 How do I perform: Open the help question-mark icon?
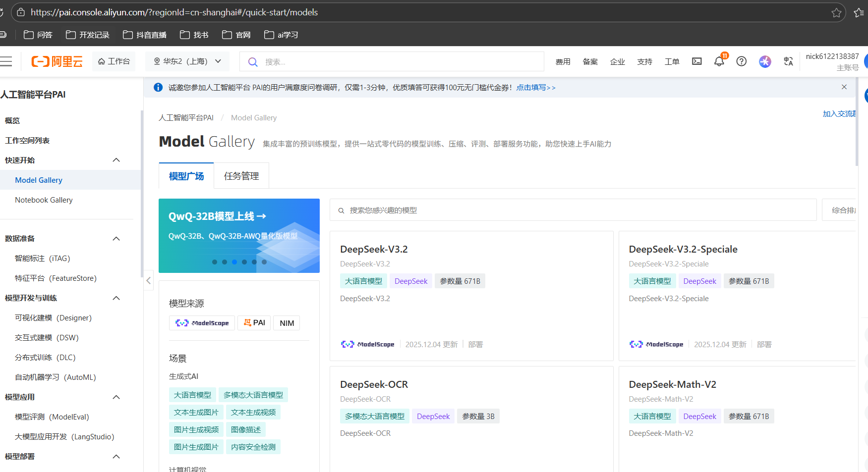tap(742, 61)
